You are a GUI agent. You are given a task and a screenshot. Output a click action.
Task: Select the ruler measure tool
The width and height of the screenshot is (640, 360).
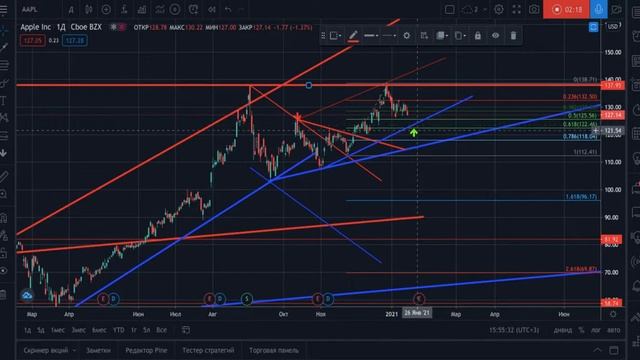(4, 177)
